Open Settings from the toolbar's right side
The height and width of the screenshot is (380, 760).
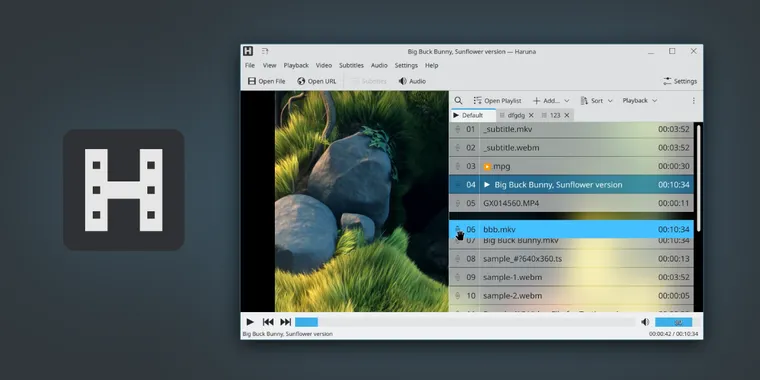click(680, 81)
